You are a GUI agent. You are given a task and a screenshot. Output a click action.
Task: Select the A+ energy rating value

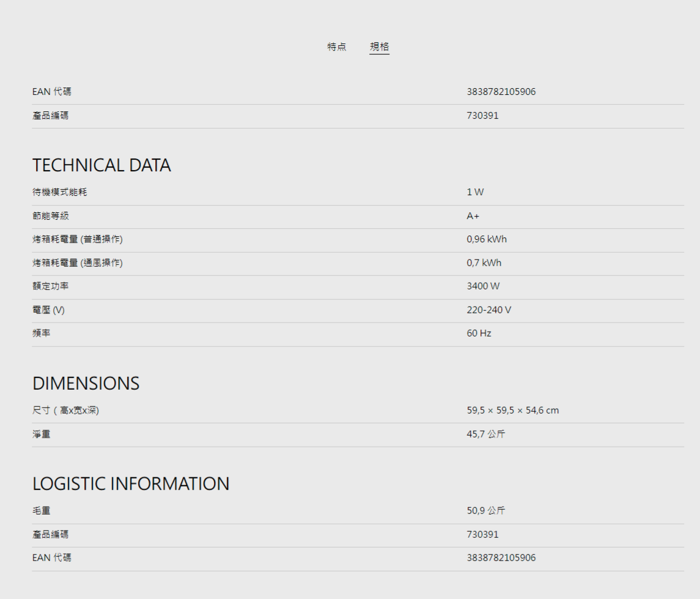(x=473, y=216)
